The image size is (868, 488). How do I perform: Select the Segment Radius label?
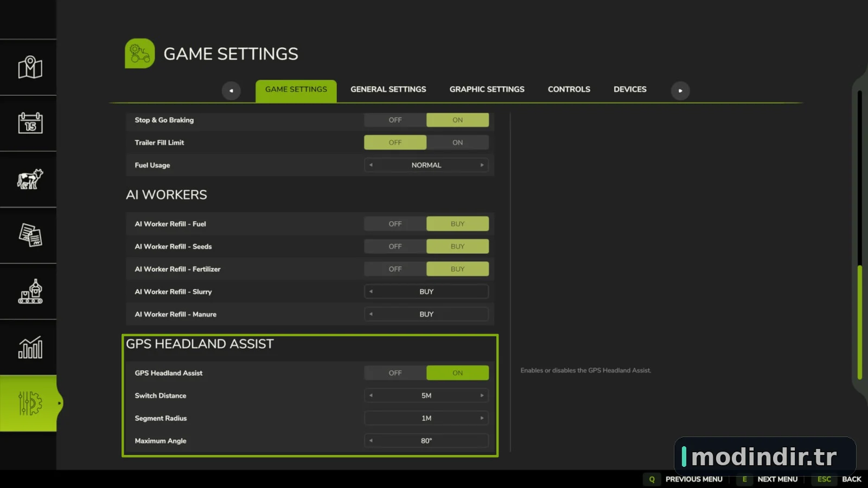161,419
